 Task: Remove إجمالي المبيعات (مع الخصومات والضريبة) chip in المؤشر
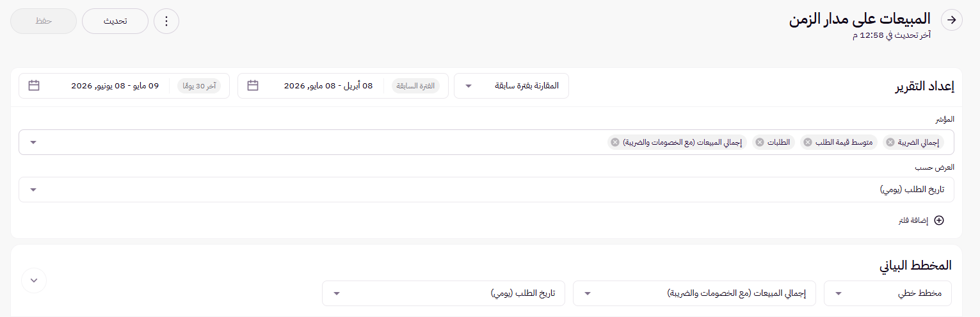tap(615, 142)
